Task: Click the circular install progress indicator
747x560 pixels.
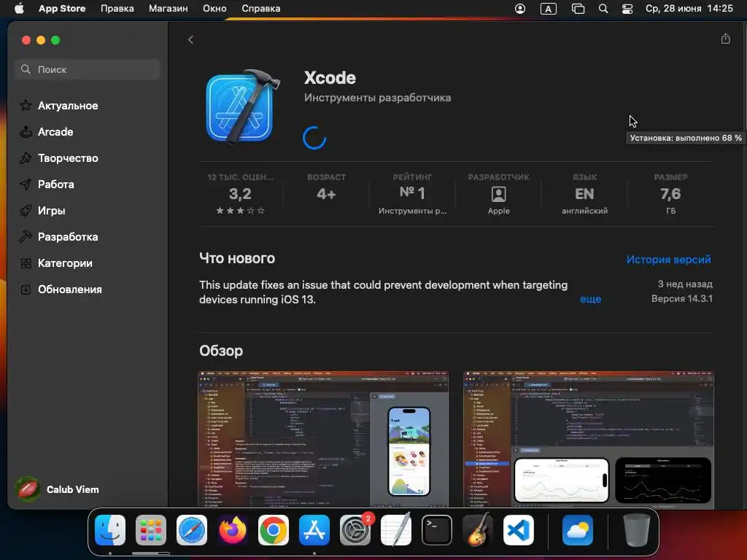Action: pos(314,138)
